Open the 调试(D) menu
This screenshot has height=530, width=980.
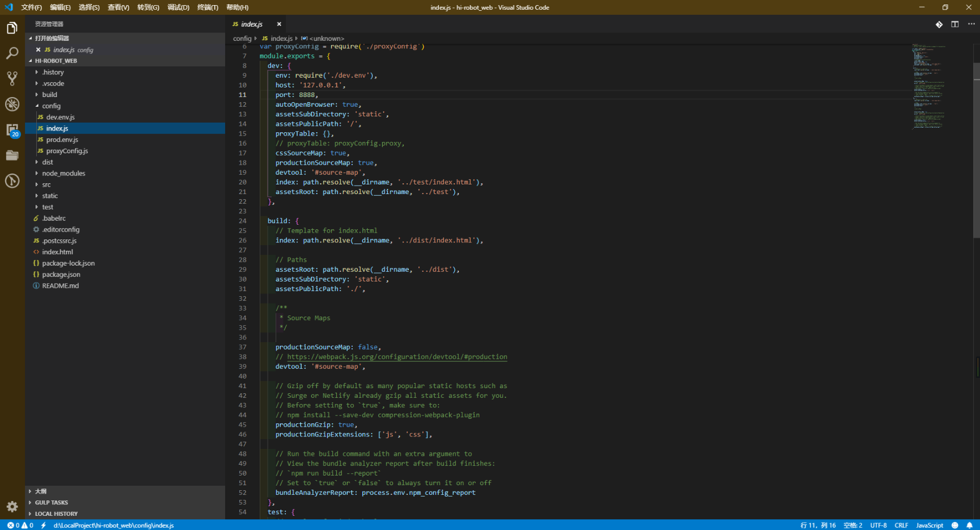(178, 7)
